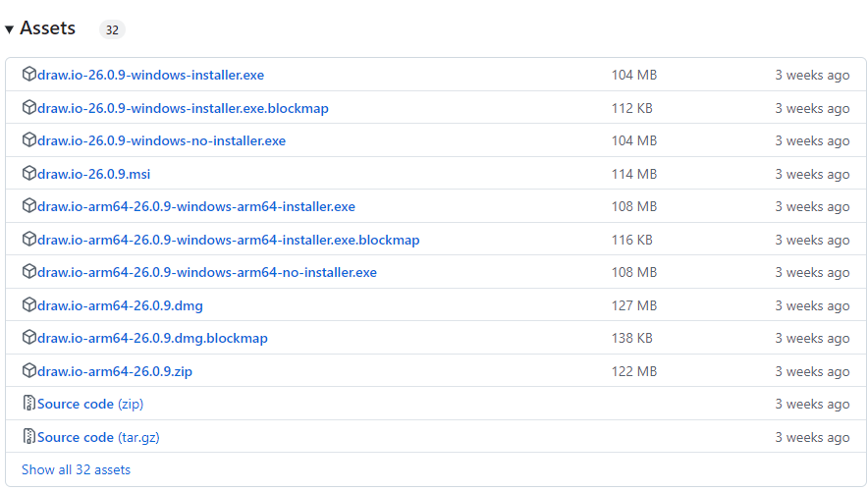Click zip file icon beside Source code (zip)
Screen dimensions: 868x492
[x=29, y=404]
